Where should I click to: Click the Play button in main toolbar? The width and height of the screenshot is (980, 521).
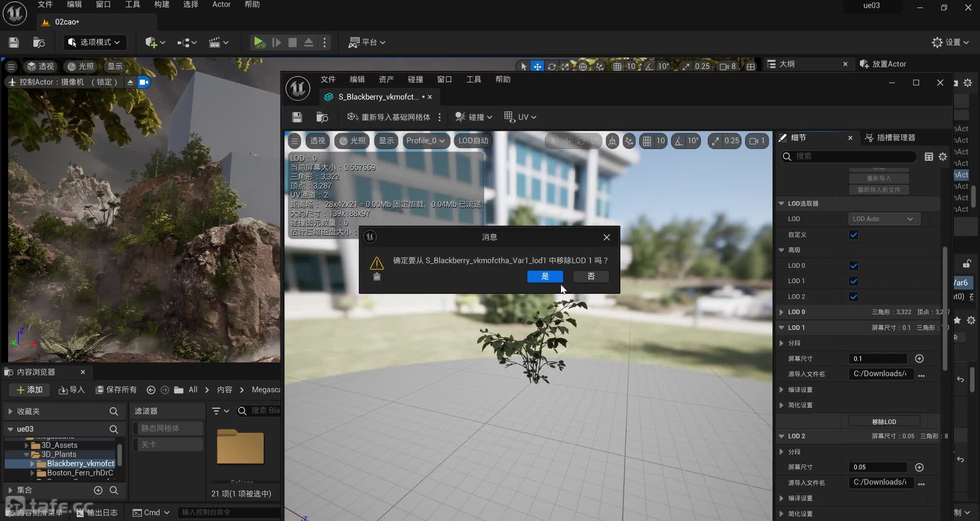point(259,42)
